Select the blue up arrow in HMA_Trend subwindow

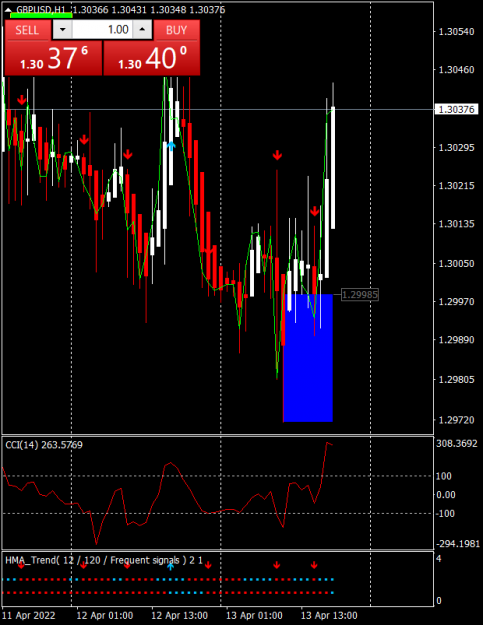tap(171, 566)
